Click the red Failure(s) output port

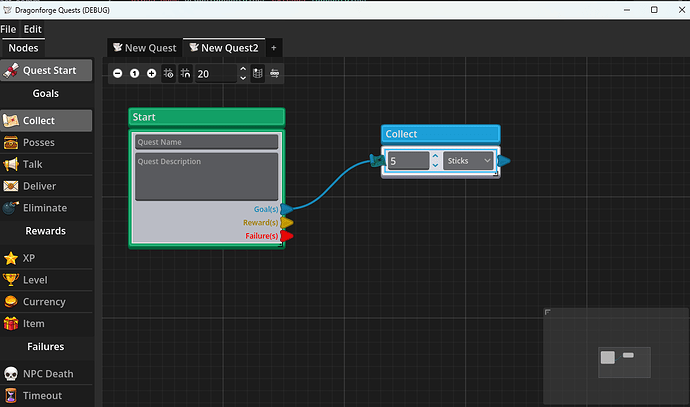coord(286,236)
